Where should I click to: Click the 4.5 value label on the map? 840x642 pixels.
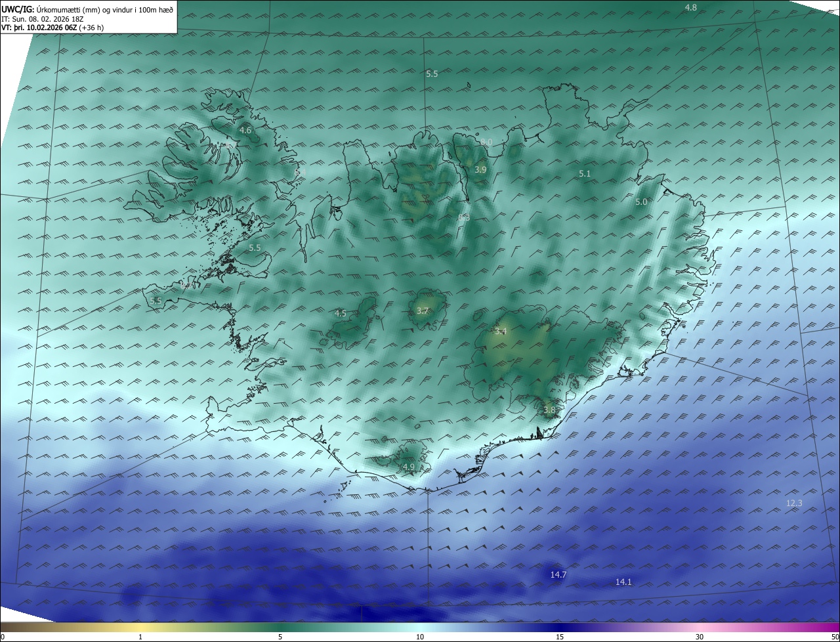click(x=341, y=314)
